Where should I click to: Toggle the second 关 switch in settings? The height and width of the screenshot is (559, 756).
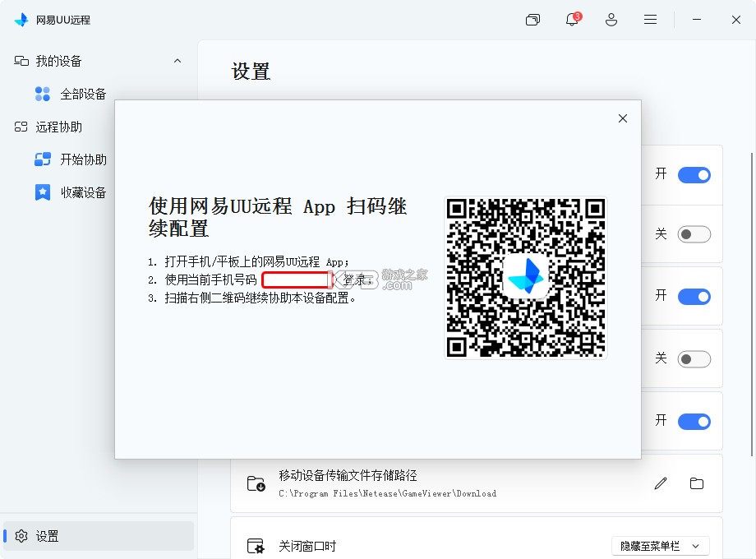click(694, 359)
